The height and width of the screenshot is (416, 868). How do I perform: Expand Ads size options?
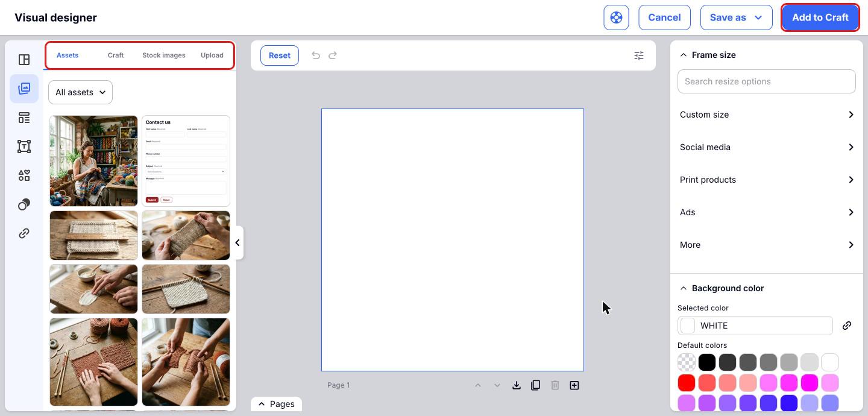[x=767, y=212]
